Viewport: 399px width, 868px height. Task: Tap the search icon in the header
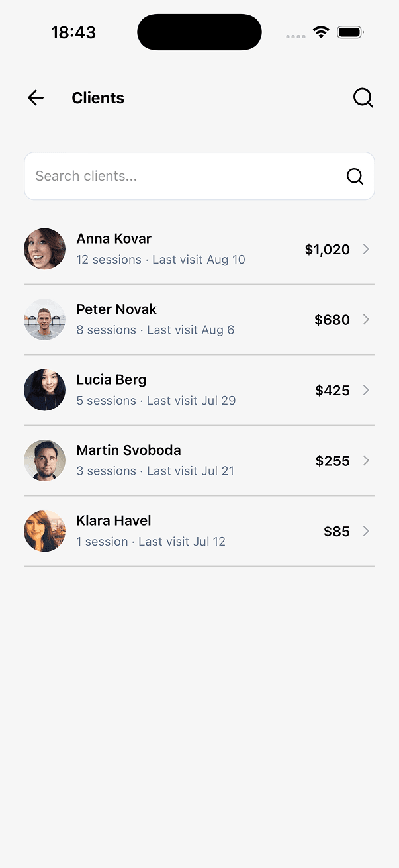(x=363, y=98)
